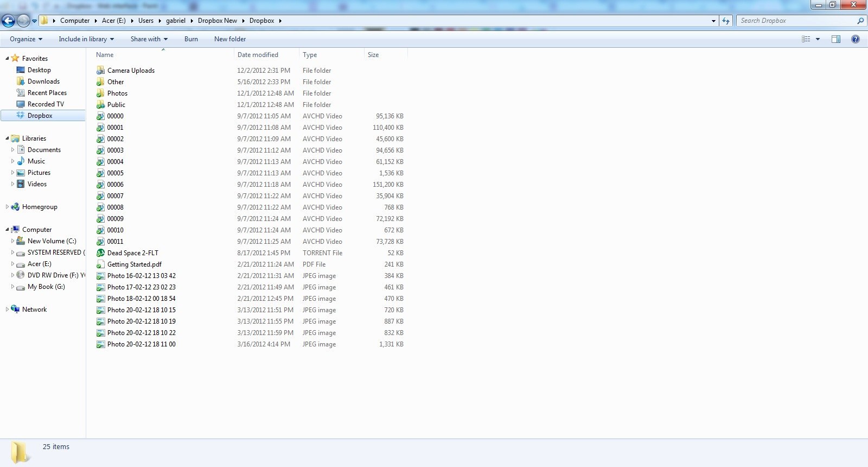Select the Photos folder icon

(x=100, y=93)
